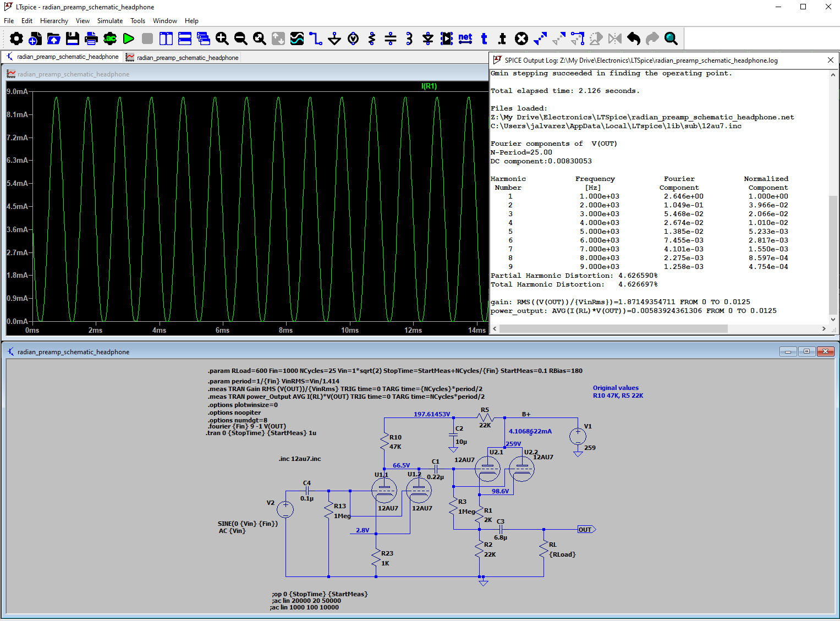Select the Resistor component tool
Viewport: 840px width, 621px height.
372,39
